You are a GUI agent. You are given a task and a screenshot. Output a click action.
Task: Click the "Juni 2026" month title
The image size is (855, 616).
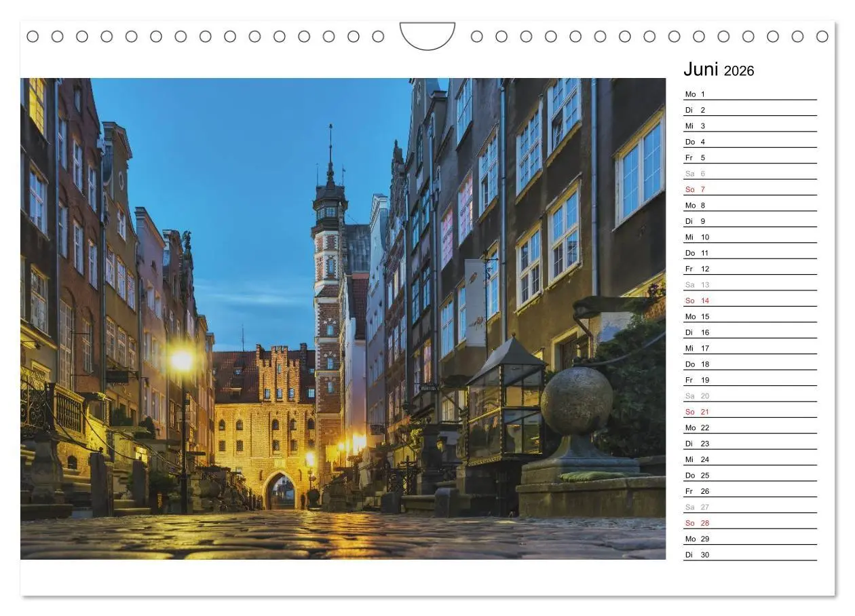(x=717, y=69)
